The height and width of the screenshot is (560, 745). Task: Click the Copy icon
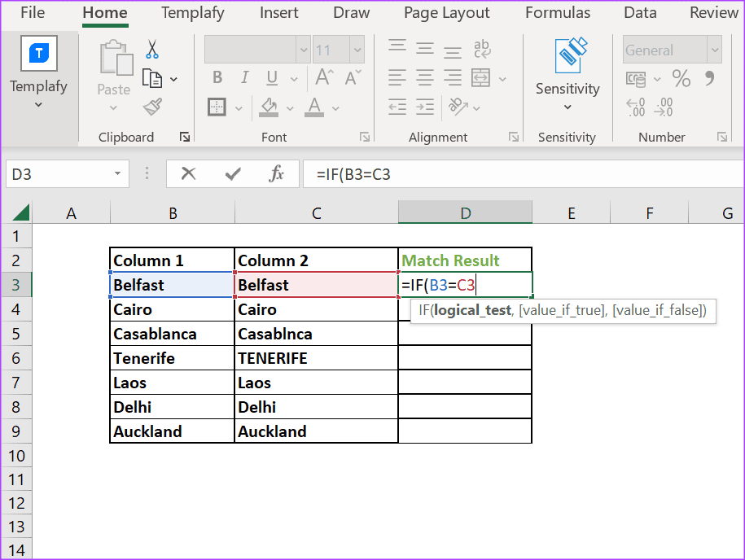pos(152,78)
